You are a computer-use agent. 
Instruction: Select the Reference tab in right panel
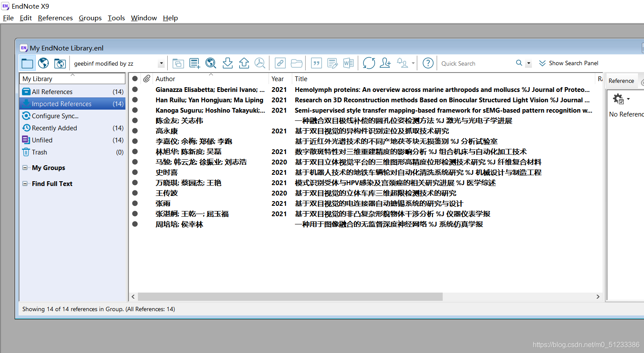click(x=621, y=81)
